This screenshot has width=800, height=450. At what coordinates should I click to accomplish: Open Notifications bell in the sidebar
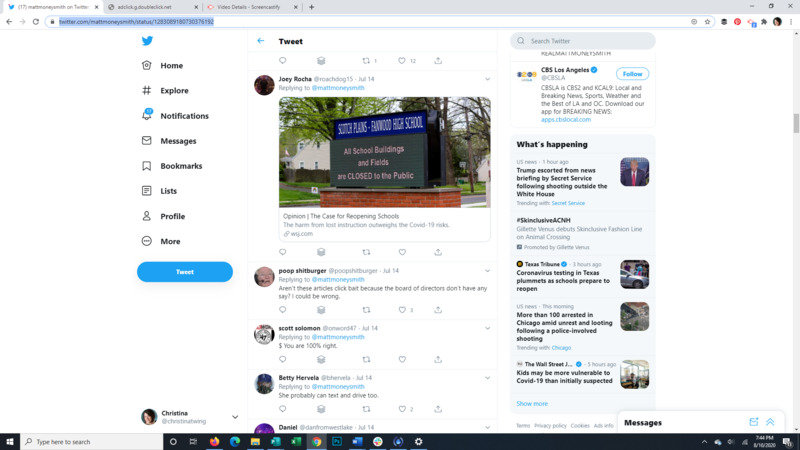pos(147,116)
